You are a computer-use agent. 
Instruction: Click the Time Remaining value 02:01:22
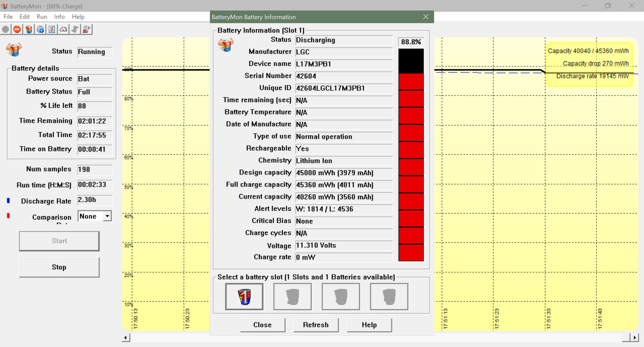click(95, 121)
